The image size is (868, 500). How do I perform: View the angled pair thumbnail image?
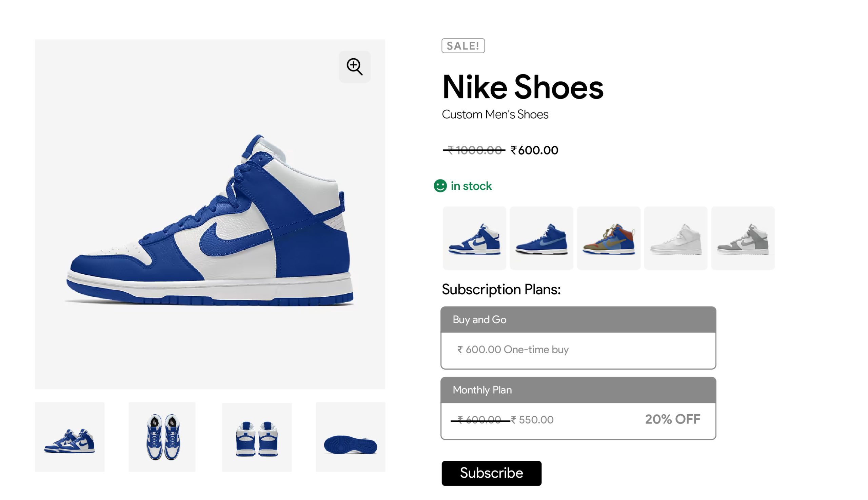[70, 437]
